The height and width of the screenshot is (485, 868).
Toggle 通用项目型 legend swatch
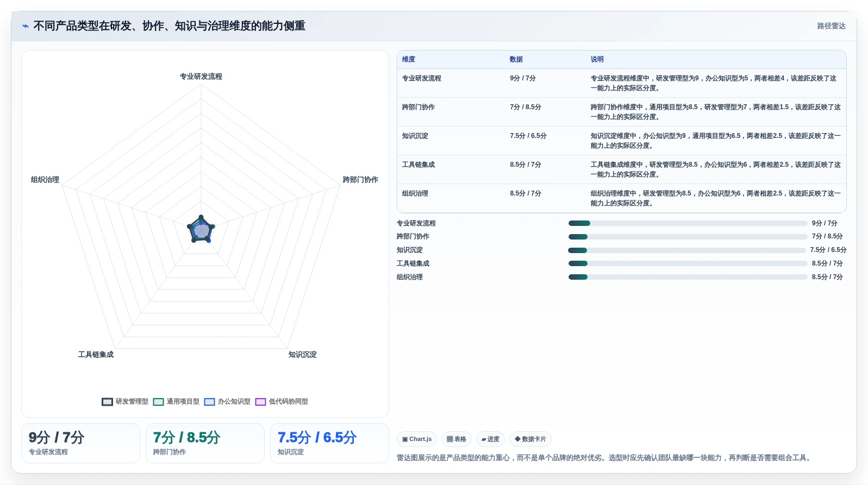[x=158, y=402]
